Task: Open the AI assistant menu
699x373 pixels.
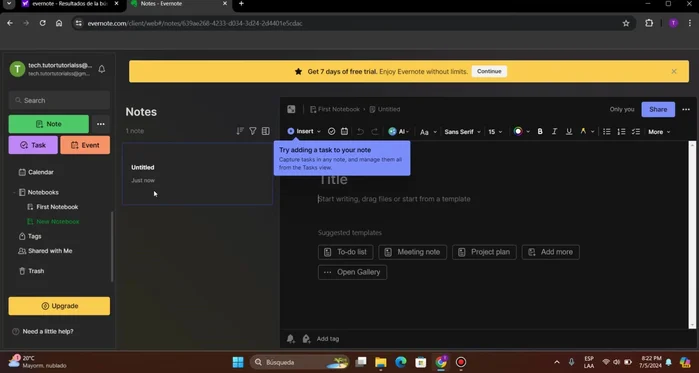Action: click(x=399, y=131)
